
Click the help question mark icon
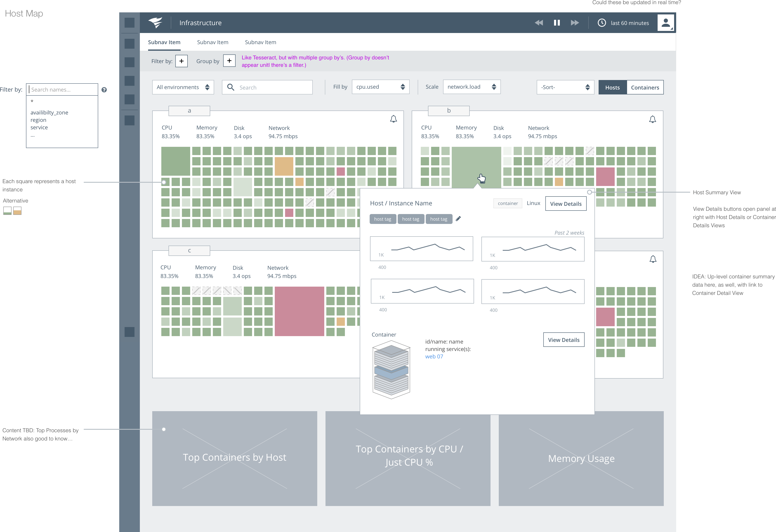point(104,90)
